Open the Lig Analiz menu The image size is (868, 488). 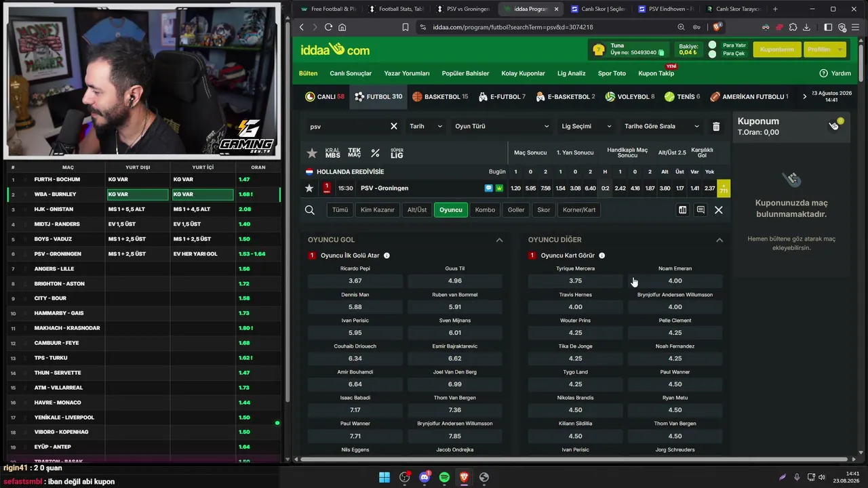click(571, 73)
